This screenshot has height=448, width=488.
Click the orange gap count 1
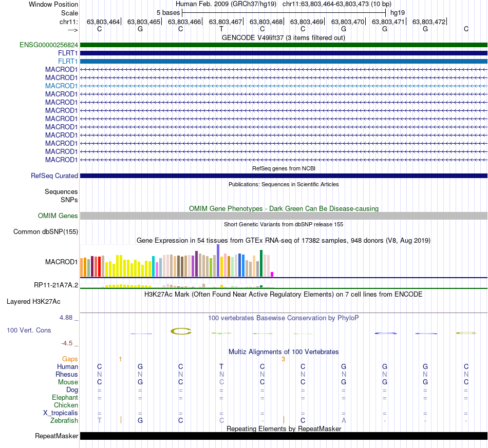pos(120,359)
